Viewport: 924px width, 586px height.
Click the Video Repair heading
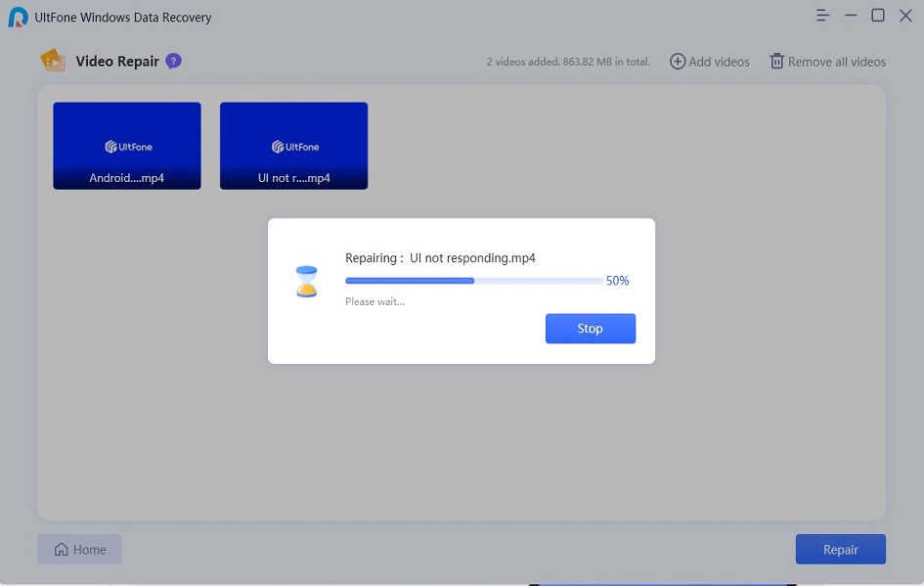point(117,62)
